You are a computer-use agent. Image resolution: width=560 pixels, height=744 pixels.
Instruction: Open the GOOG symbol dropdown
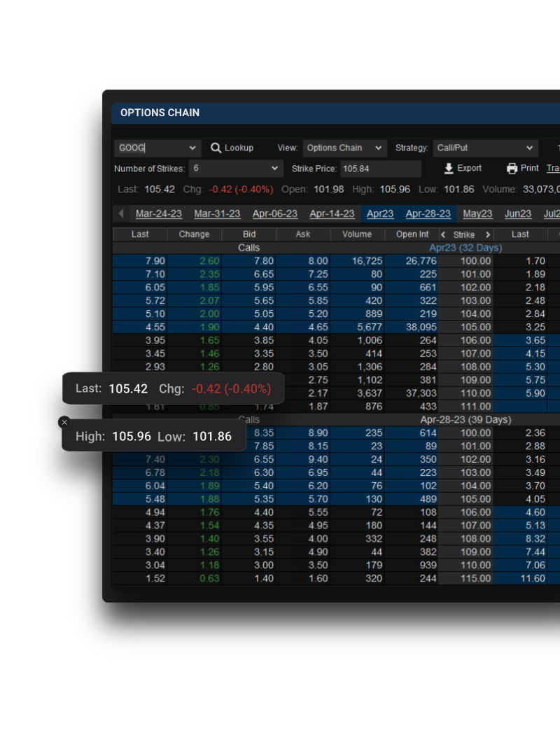click(x=192, y=148)
